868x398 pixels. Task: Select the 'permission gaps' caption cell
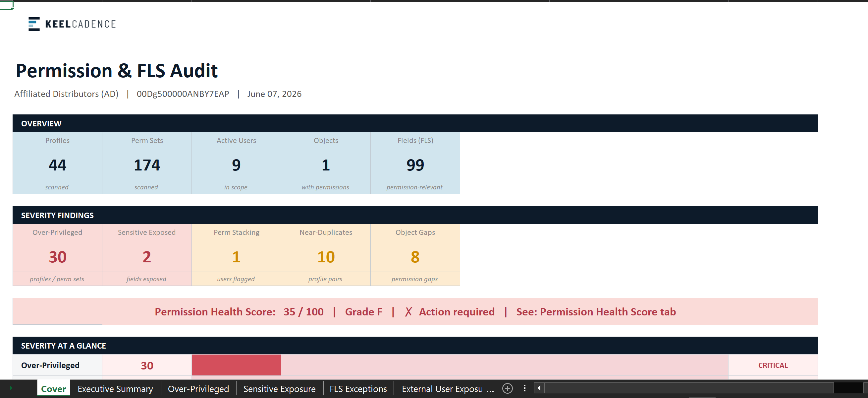pyautogui.click(x=415, y=279)
